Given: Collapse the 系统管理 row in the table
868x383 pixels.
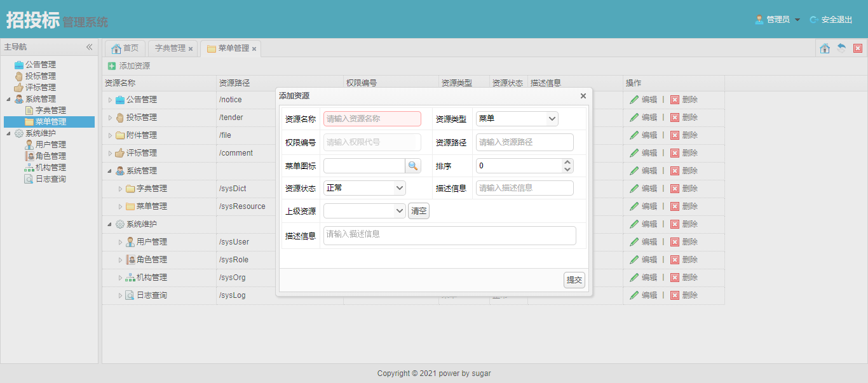Looking at the screenshot, I should (110, 171).
